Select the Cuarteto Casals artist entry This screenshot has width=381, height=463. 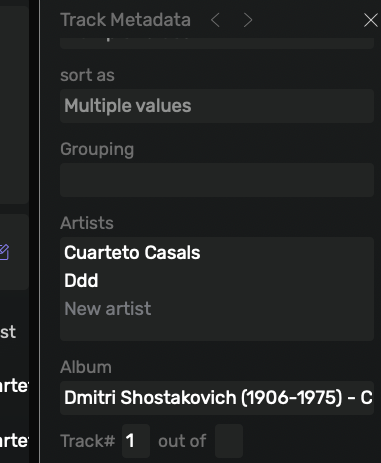click(x=132, y=252)
